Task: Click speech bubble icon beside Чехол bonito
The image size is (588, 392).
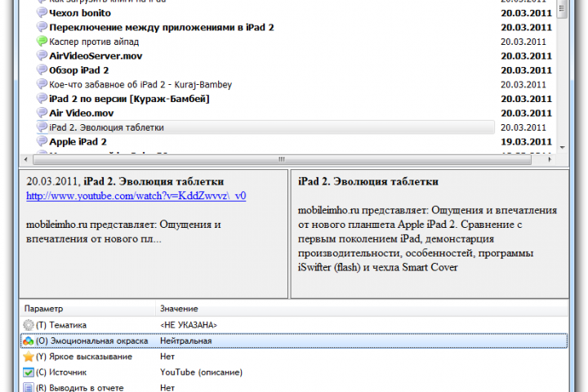Action: pos(42,13)
